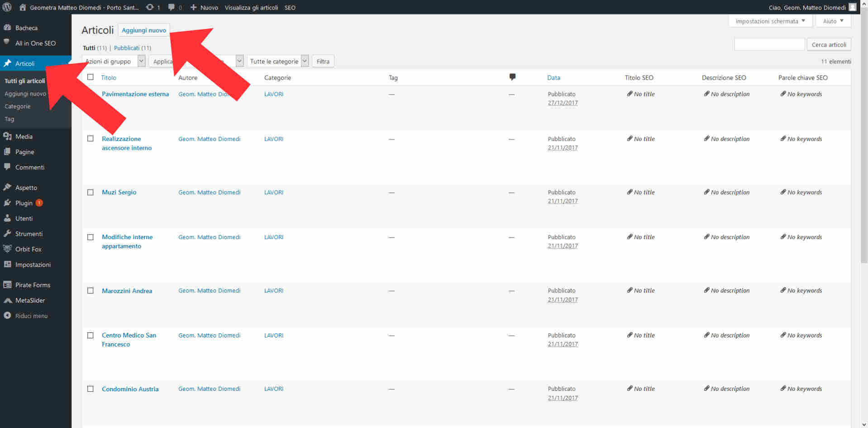The width and height of the screenshot is (868, 428).
Task: Click the plugin update count badge
Action: [x=39, y=202]
